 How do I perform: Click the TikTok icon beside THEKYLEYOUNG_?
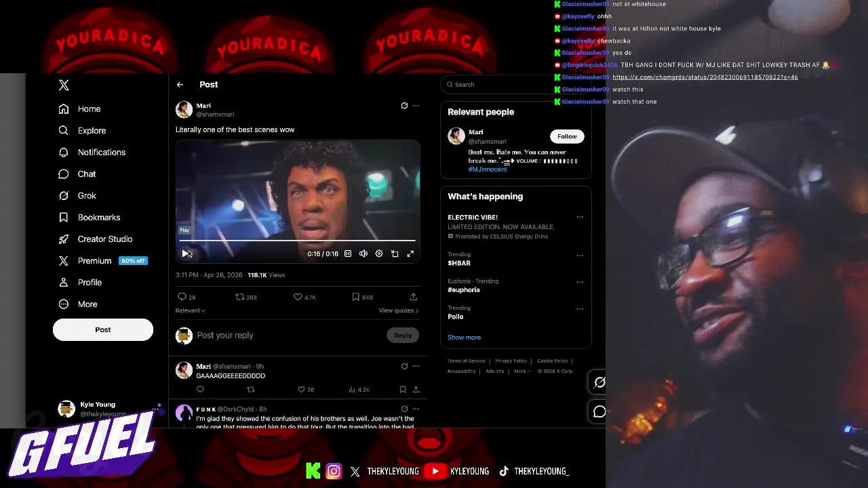click(x=504, y=471)
